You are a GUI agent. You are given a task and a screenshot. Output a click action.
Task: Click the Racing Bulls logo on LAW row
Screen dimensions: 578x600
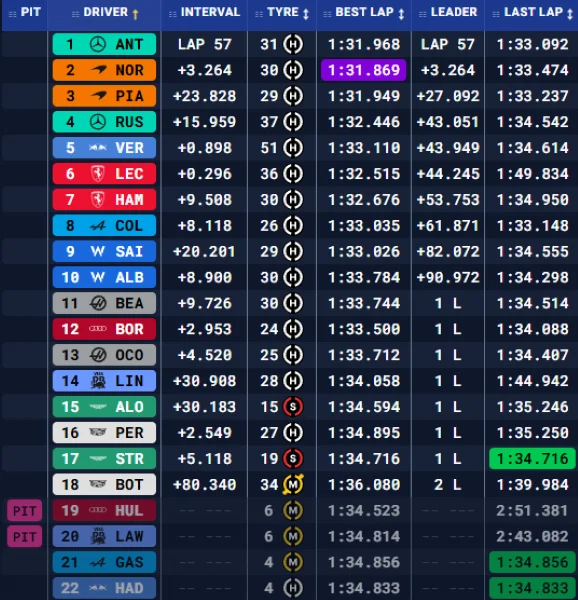98,536
